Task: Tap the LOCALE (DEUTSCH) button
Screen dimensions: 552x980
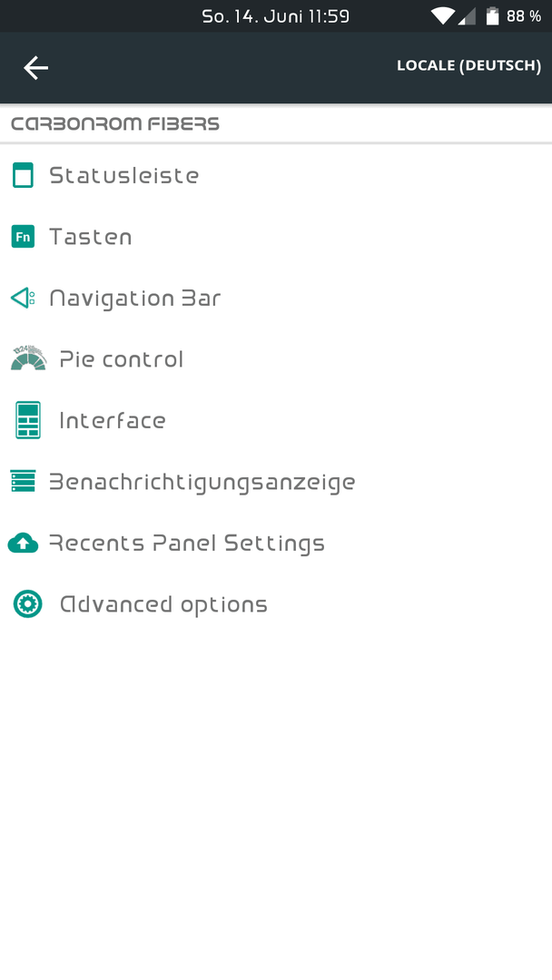Action: pos(468,66)
